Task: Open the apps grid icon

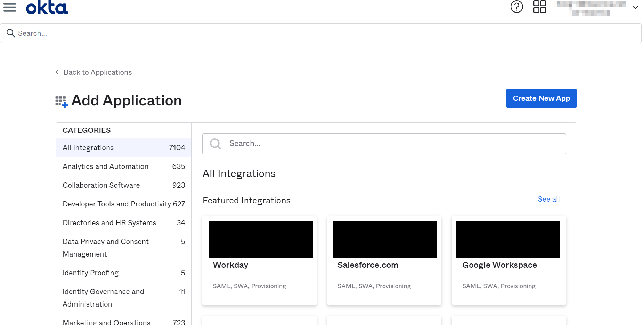Action: [539, 7]
